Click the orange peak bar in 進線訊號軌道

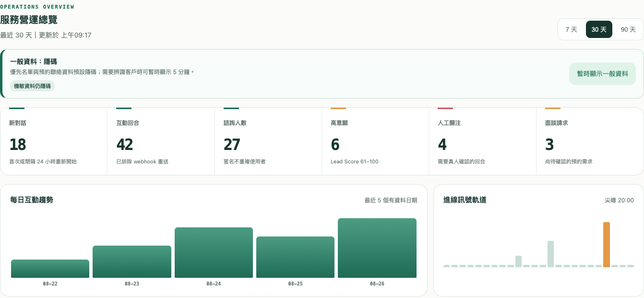pyautogui.click(x=607, y=245)
